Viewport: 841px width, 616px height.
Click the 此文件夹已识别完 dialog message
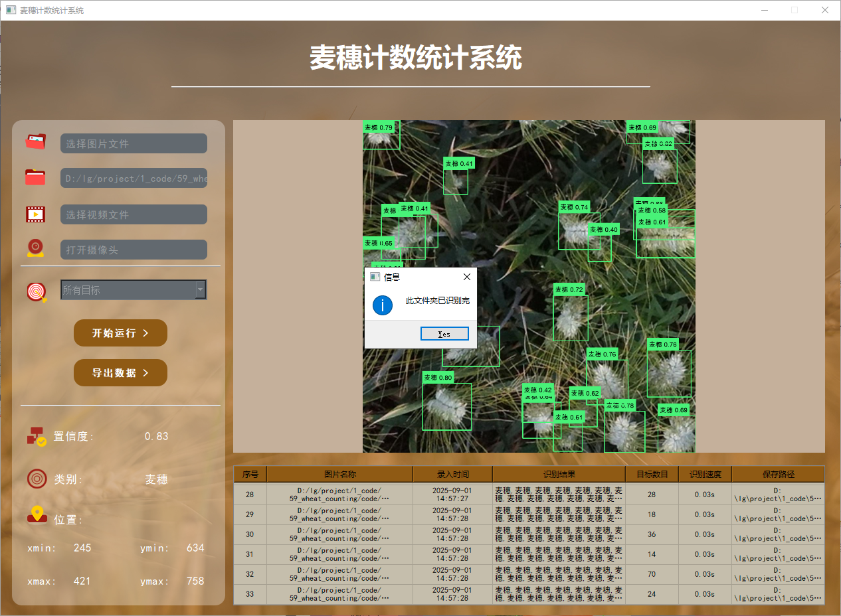pos(438,301)
